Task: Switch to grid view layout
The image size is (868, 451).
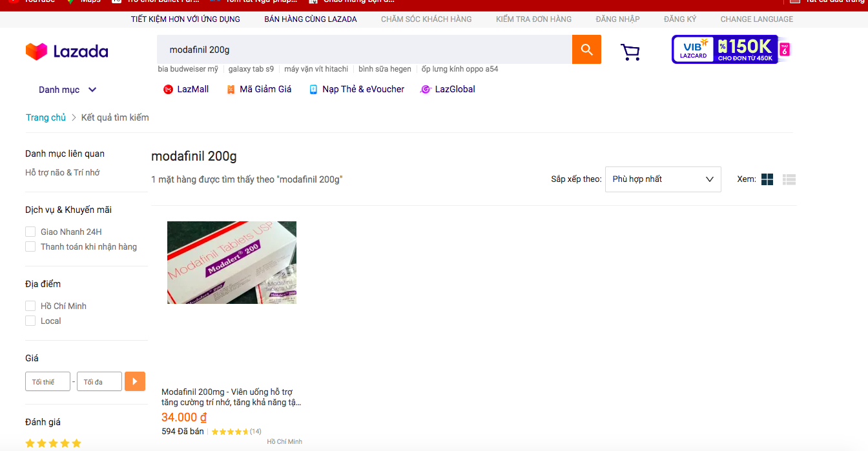Action: pyautogui.click(x=767, y=179)
